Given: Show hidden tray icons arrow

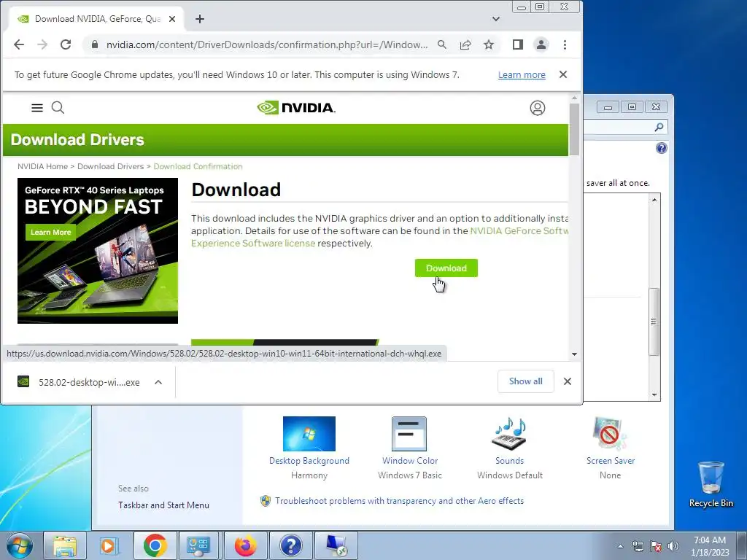Looking at the screenshot, I should (620, 546).
